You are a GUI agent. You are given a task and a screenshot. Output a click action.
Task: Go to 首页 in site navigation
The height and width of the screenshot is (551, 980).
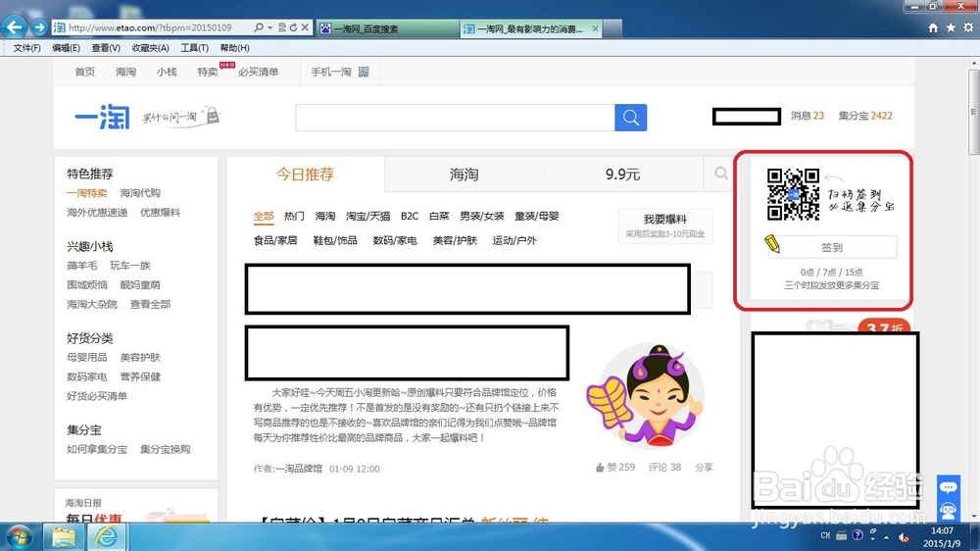coord(85,72)
